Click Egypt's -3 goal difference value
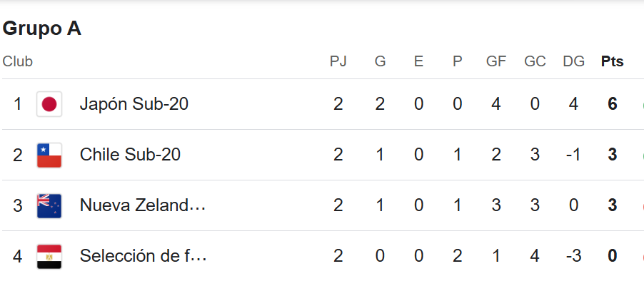This screenshot has height=291, width=644. pos(573,256)
